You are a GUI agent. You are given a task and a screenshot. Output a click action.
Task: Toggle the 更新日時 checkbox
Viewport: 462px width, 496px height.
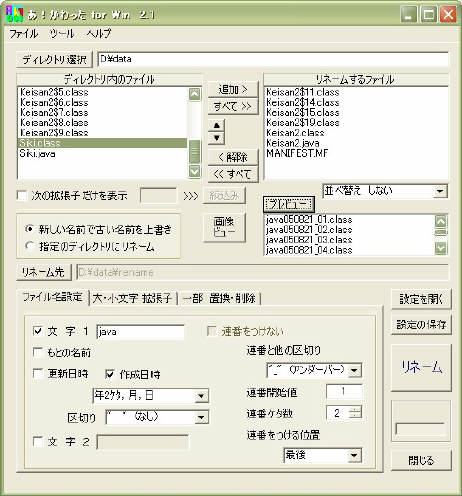click(x=38, y=374)
